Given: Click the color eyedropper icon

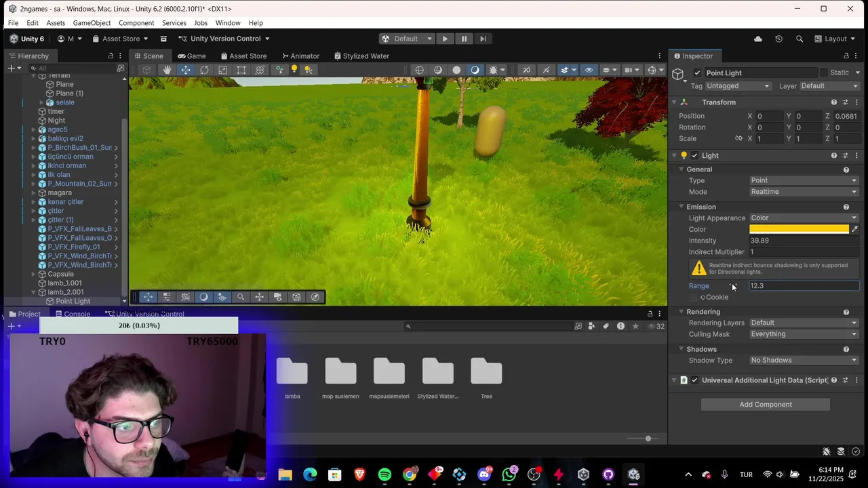Looking at the screenshot, I should point(854,229).
